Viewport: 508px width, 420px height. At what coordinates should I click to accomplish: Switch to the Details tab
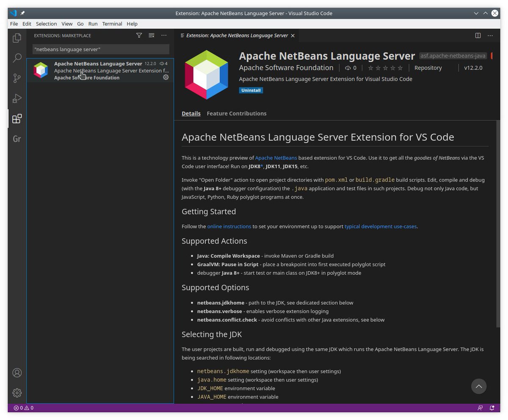(x=191, y=113)
